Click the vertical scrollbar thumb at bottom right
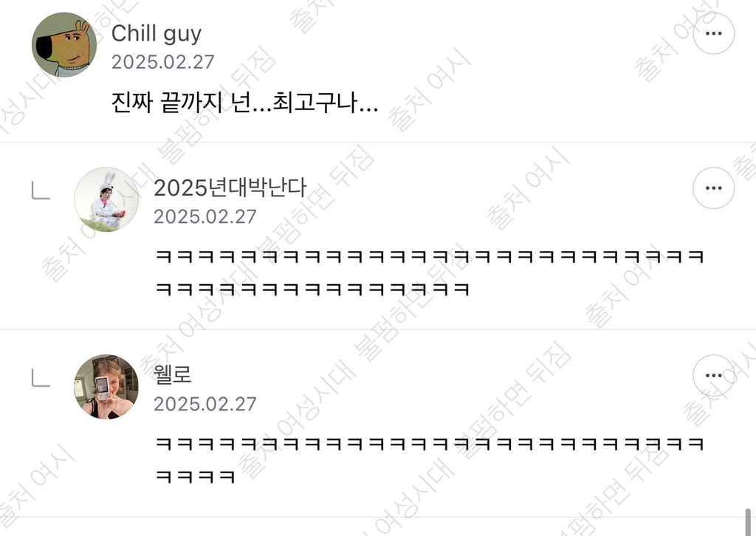The image size is (756, 536). tap(748, 522)
